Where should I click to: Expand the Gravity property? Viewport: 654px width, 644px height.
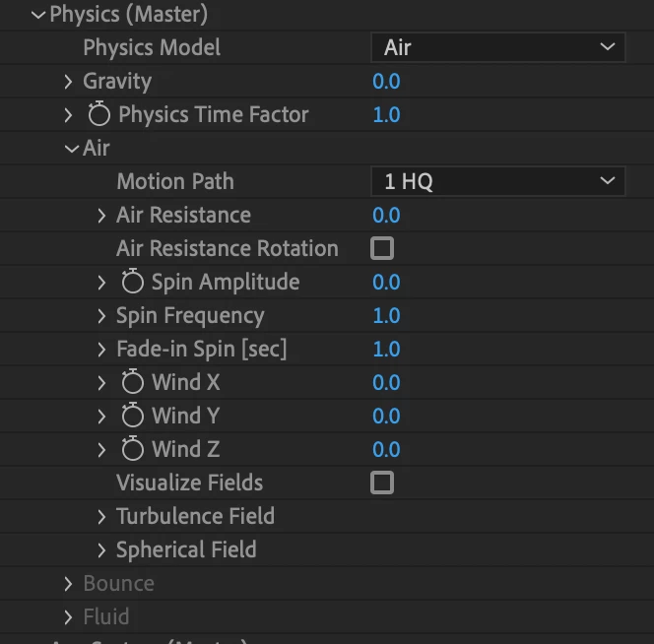pyautogui.click(x=68, y=82)
